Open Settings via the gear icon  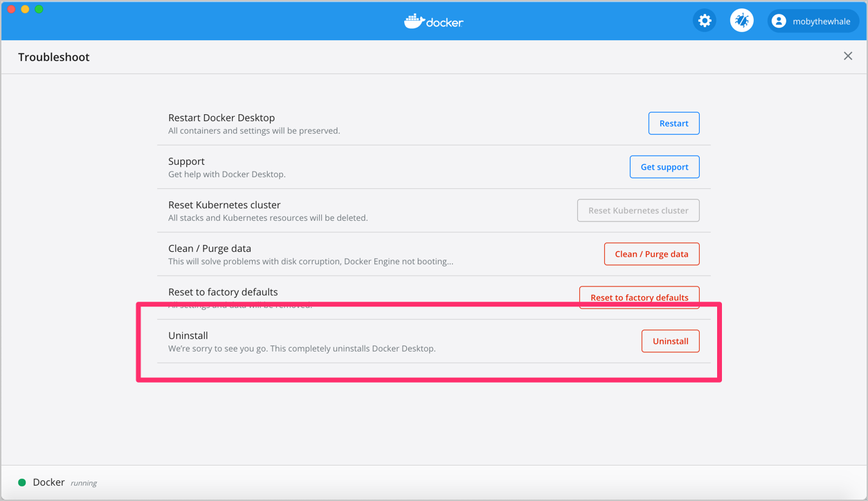click(x=705, y=21)
